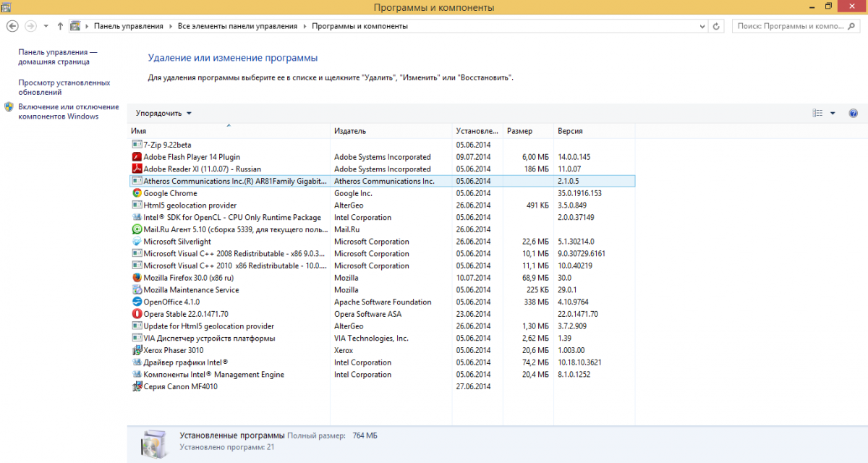Open the help question mark icon

point(853,114)
